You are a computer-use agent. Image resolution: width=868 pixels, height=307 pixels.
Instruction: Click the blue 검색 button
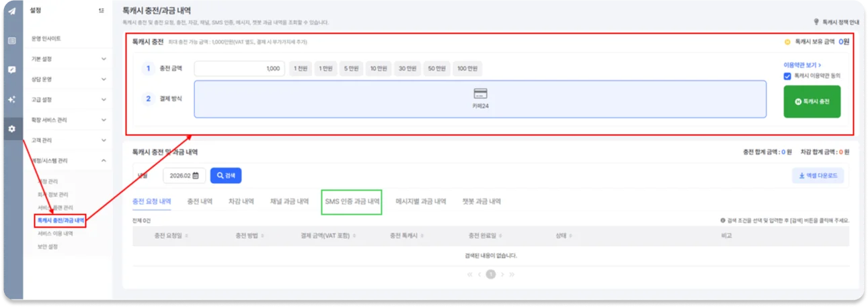tap(226, 175)
